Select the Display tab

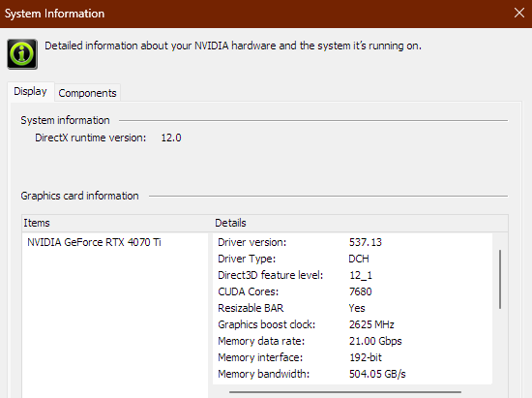[31, 91]
